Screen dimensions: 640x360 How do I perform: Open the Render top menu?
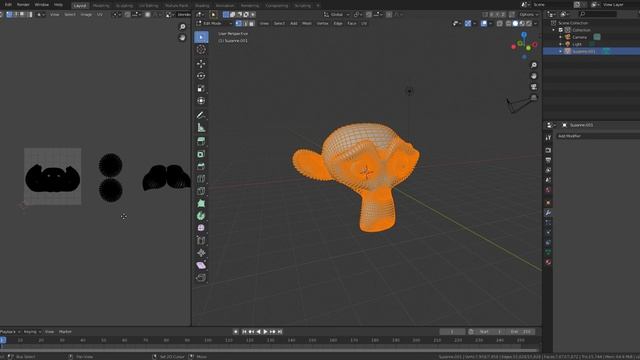[x=23, y=4]
